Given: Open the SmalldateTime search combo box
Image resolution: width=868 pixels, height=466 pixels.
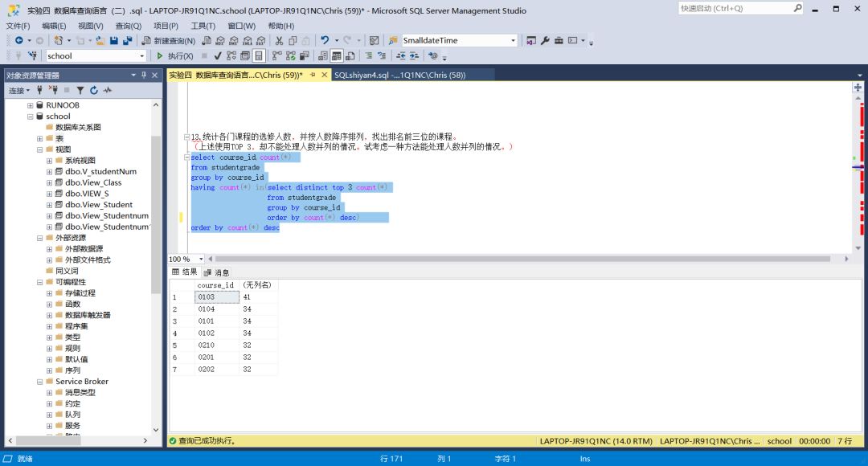Looking at the screenshot, I should coord(513,40).
